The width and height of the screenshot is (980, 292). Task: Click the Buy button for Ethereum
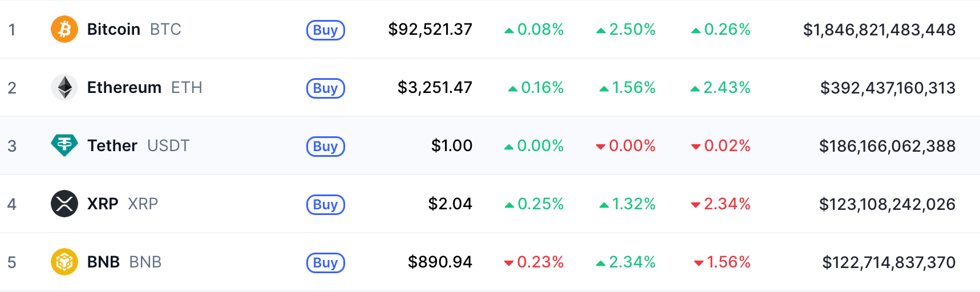click(326, 88)
